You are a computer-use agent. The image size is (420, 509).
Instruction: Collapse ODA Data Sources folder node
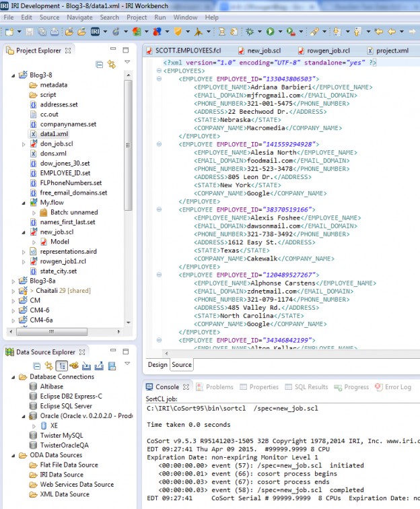tap(13, 455)
